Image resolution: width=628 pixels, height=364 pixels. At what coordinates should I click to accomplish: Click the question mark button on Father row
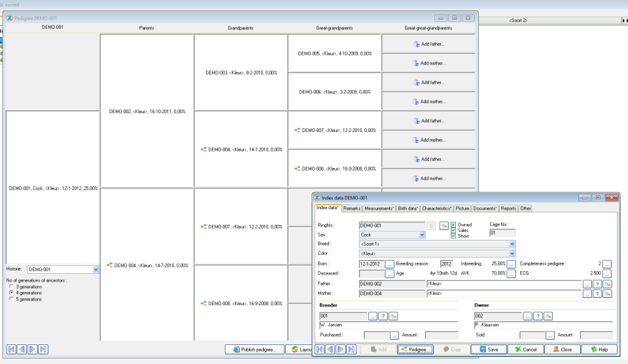click(x=597, y=284)
